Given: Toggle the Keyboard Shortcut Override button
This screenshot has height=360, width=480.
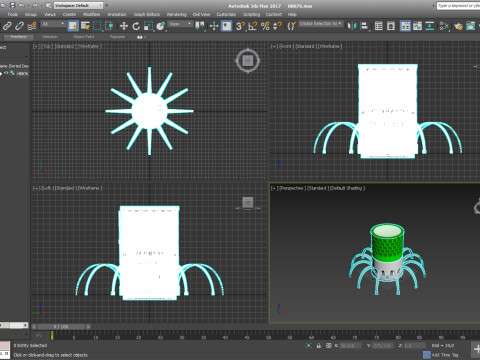Looking at the screenshot, I should tap(226, 26).
